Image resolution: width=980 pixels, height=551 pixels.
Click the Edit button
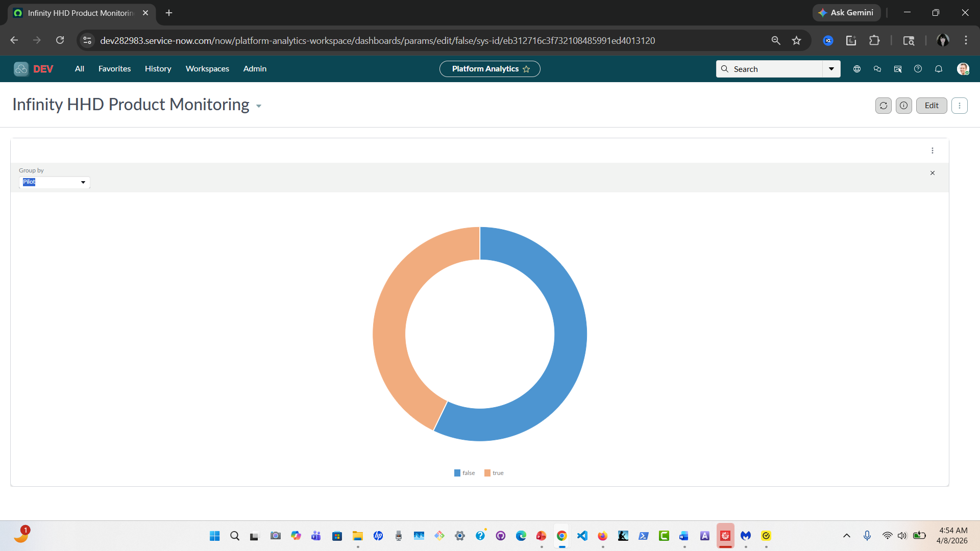(931, 106)
